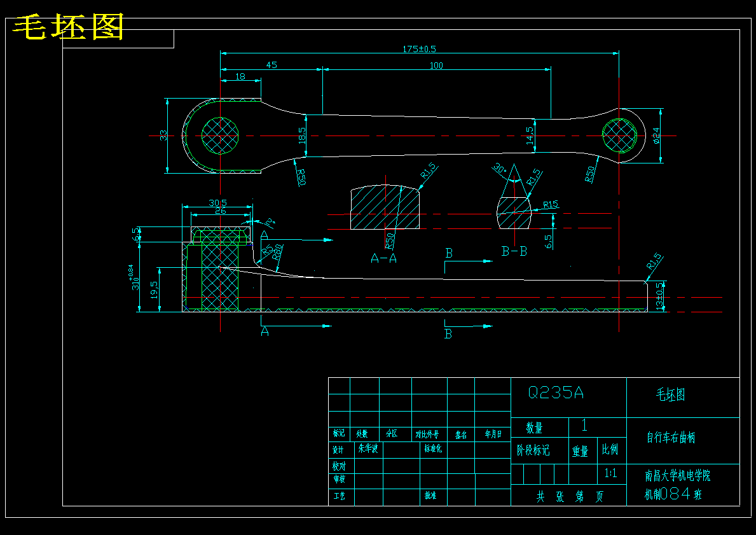Select the 175±0.5 overall length dimension
This screenshot has width=756, height=535.
tap(419, 49)
